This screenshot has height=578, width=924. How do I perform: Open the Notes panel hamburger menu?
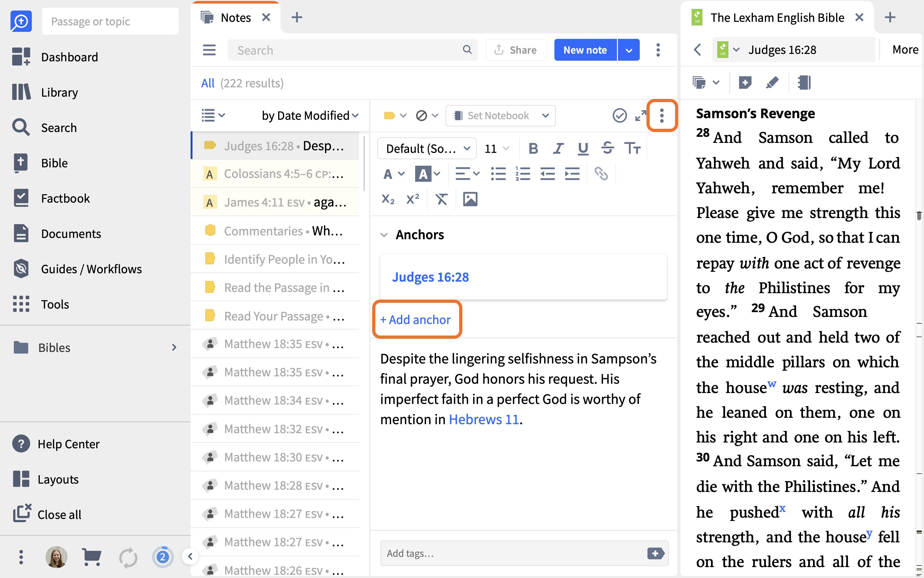click(209, 50)
